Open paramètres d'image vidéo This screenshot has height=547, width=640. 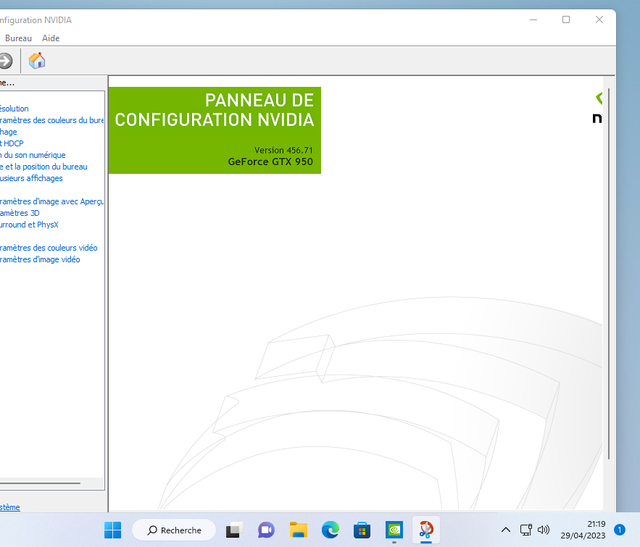click(x=40, y=259)
